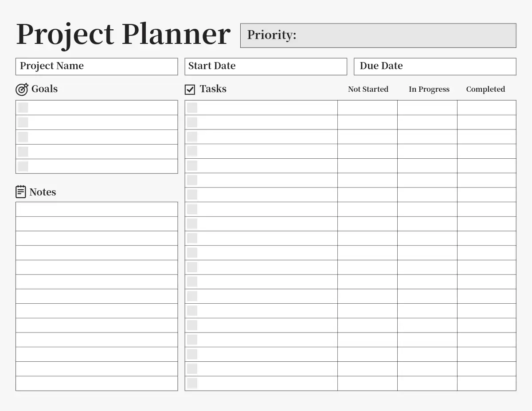Image resolution: width=532 pixels, height=411 pixels.
Task: Click first task's Completed cell
Action: coord(486,108)
